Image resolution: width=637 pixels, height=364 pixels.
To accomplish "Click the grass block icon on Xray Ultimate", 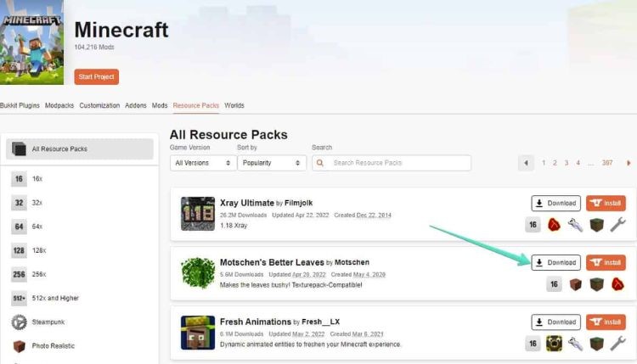I will coord(597,225).
